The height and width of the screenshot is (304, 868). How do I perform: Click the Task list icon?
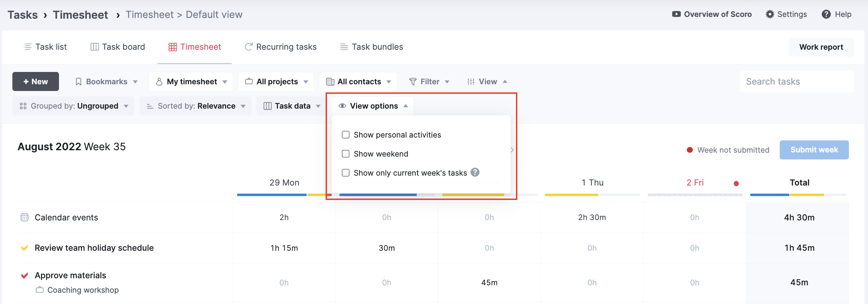point(28,47)
